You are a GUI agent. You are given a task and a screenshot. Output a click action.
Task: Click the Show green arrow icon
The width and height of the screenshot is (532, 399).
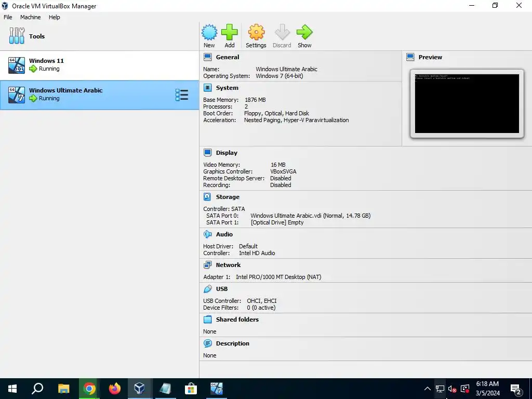coord(304,32)
